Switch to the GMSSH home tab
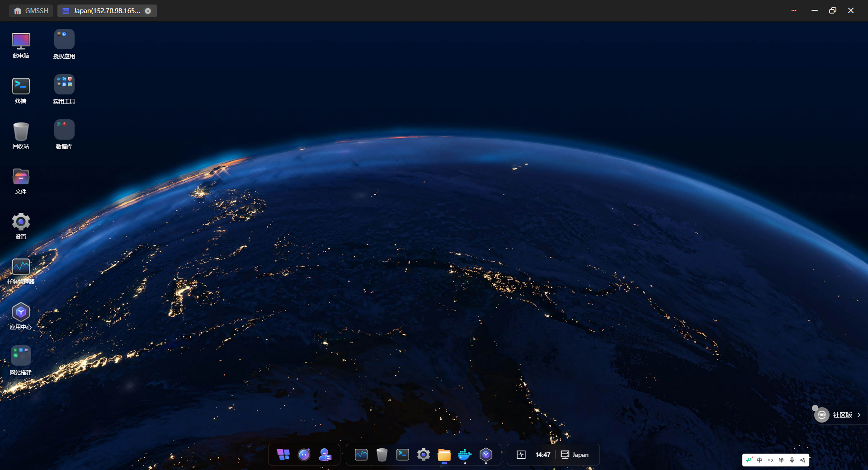Image resolution: width=868 pixels, height=470 pixels. pyautogui.click(x=31, y=11)
